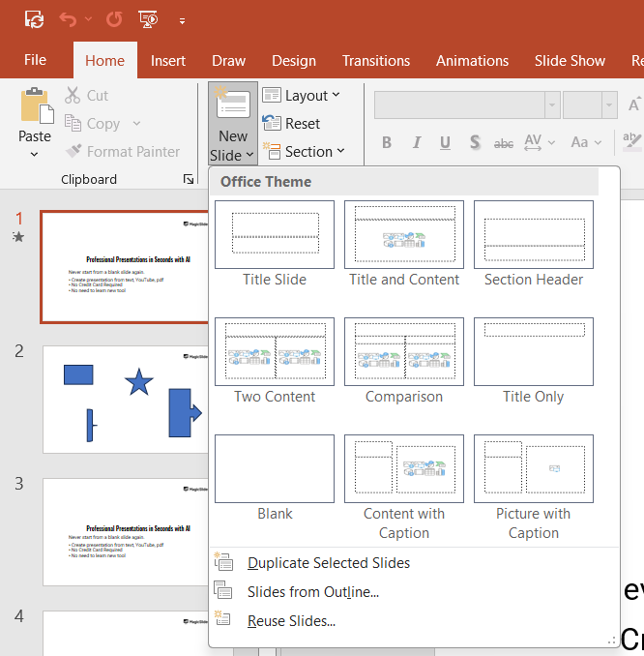Click the Save icon in title bar

pyautogui.click(x=34, y=18)
